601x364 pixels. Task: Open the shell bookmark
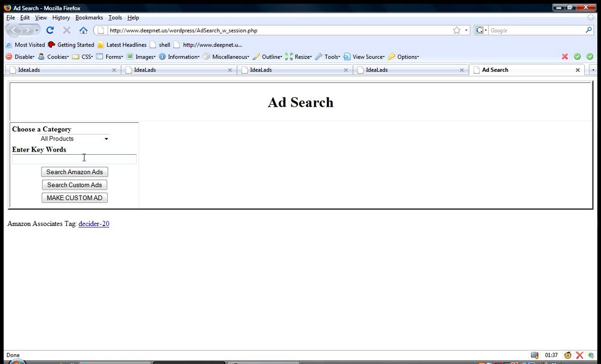pos(160,45)
